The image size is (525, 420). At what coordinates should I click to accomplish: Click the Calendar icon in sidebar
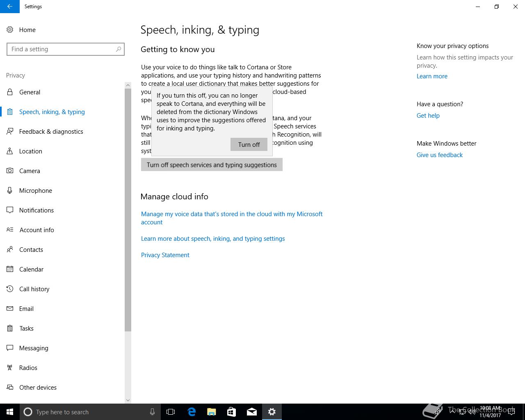pyautogui.click(x=10, y=269)
